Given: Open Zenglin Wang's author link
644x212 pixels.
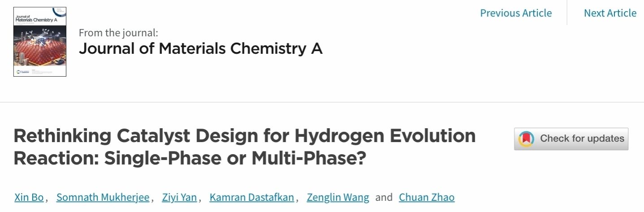Looking at the screenshot, I should click(x=338, y=197).
